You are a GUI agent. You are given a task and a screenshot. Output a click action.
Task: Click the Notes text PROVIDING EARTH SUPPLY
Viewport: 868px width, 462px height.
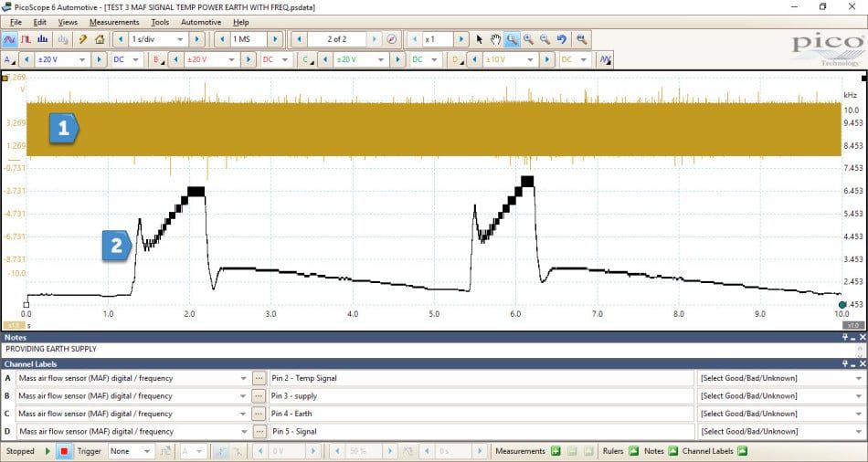coord(51,349)
